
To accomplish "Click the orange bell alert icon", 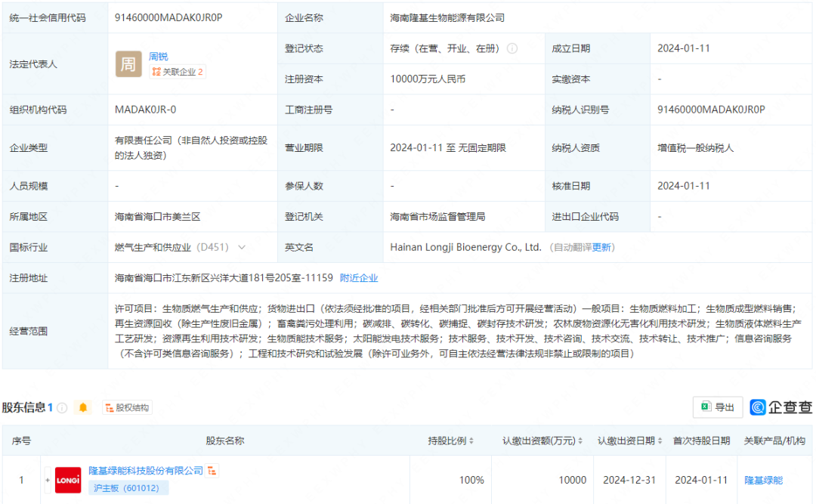I will coord(83,408).
